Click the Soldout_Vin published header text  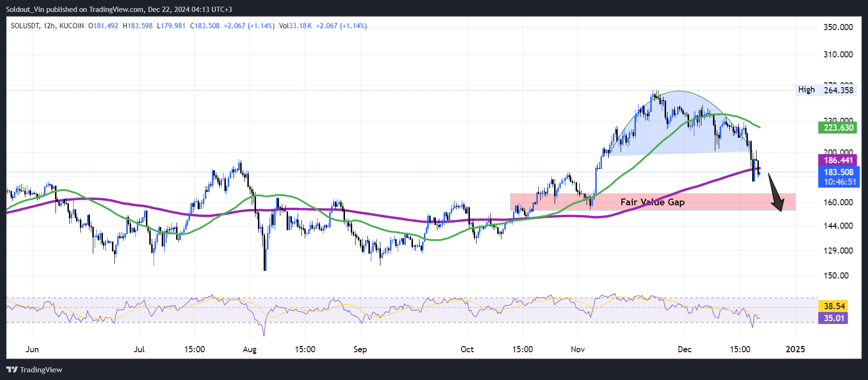coord(119,9)
